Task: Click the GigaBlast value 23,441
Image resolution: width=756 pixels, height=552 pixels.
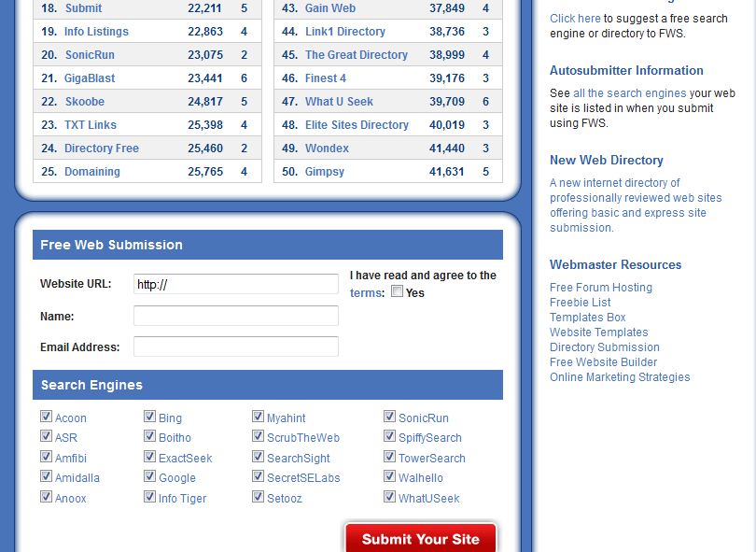Action: pos(205,78)
